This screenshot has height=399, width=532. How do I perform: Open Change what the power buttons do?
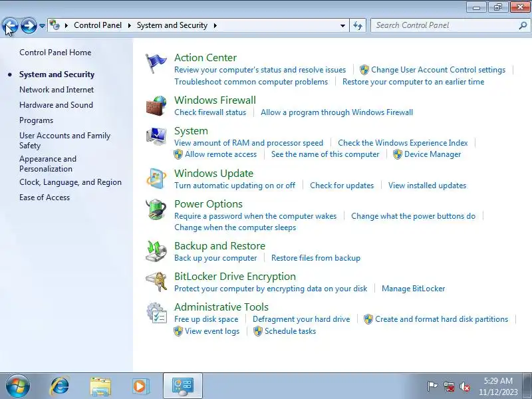tap(413, 216)
